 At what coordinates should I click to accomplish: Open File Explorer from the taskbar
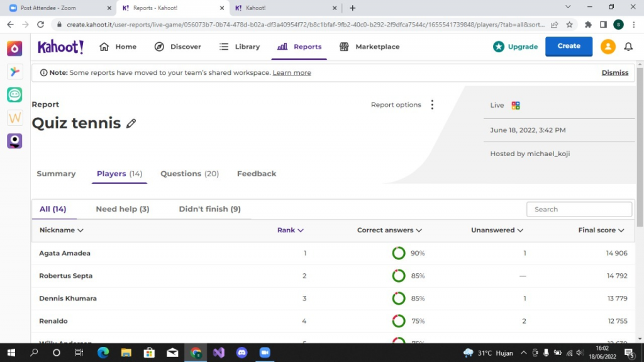(126, 353)
